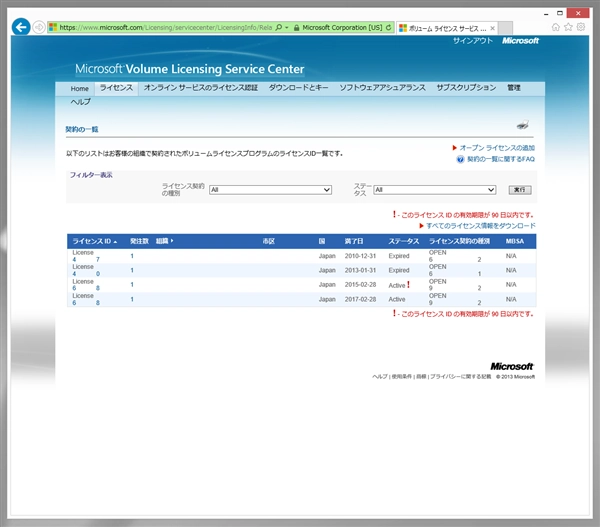
Task: Click the 満了日 column header
Action: 354,241
